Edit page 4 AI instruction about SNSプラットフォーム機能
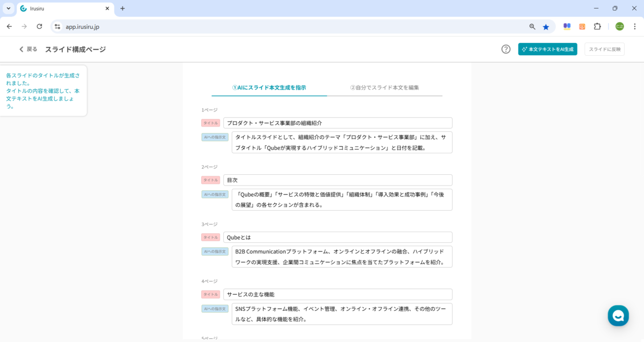This screenshot has height=342, width=644. pyautogui.click(x=342, y=314)
